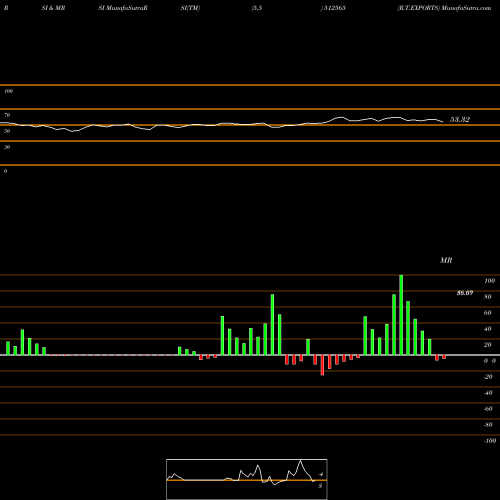Click the MR axis label -60
The height and width of the screenshot is (500, 500).
(x=488, y=409)
